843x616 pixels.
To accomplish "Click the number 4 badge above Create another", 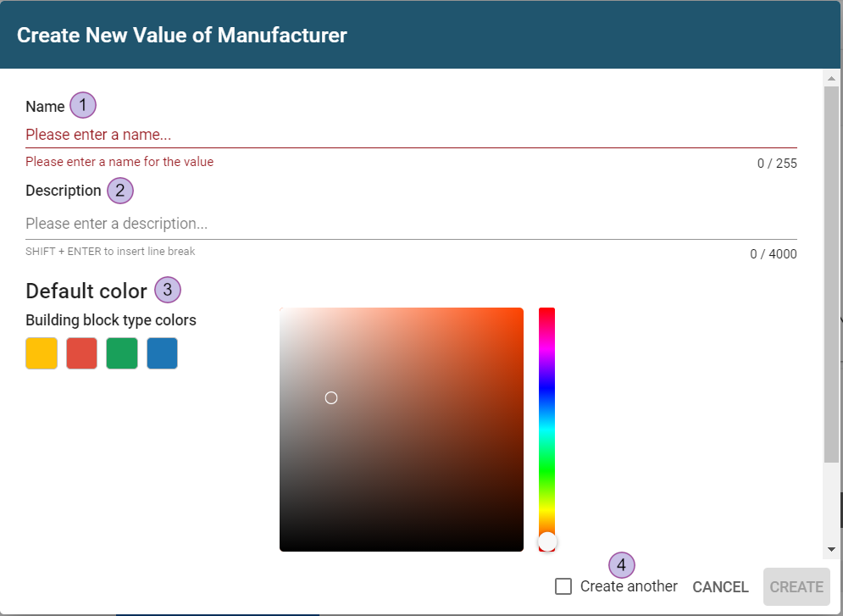I will (622, 564).
